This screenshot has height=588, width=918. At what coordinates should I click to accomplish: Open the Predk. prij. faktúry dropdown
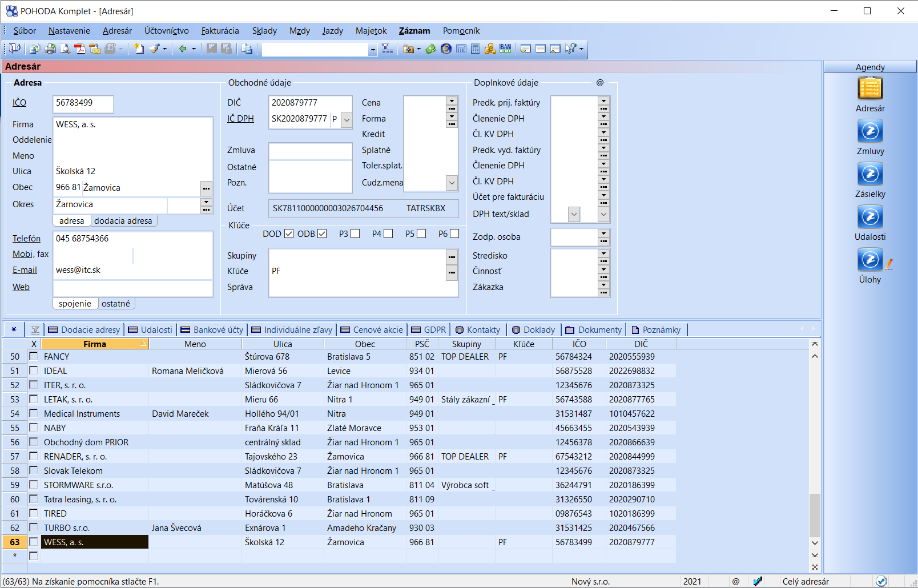pos(603,100)
